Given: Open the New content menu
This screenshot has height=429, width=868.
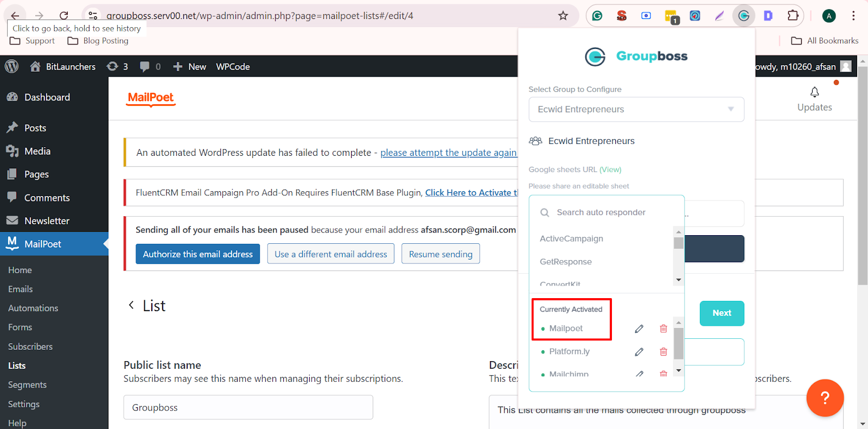Looking at the screenshot, I should pyautogui.click(x=189, y=66).
